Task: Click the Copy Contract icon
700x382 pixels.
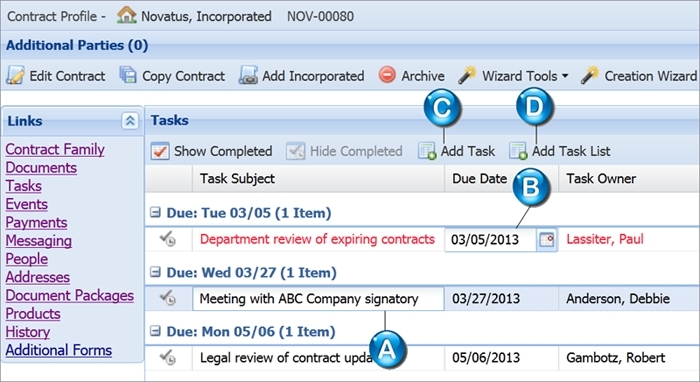Action: tap(128, 75)
